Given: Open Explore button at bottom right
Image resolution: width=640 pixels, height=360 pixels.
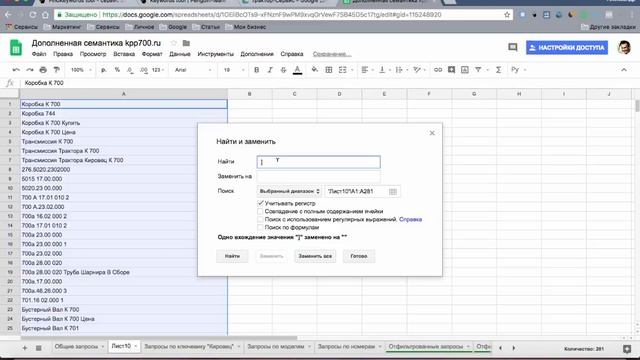Looking at the screenshot, I should tap(627, 349).
